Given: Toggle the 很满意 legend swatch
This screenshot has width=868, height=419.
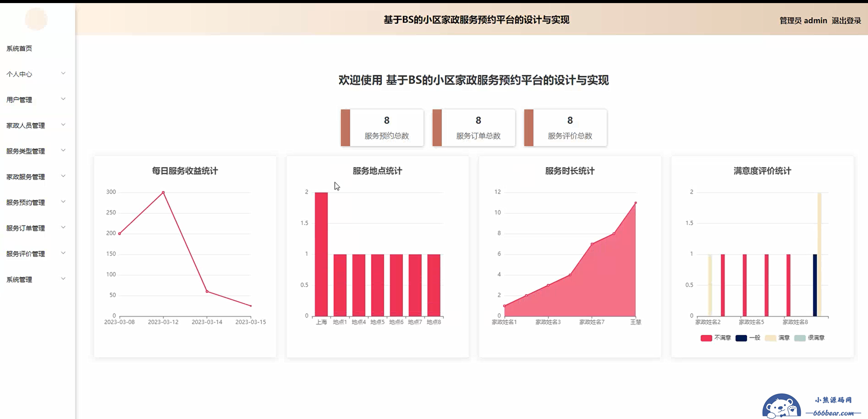Looking at the screenshot, I should (800, 338).
